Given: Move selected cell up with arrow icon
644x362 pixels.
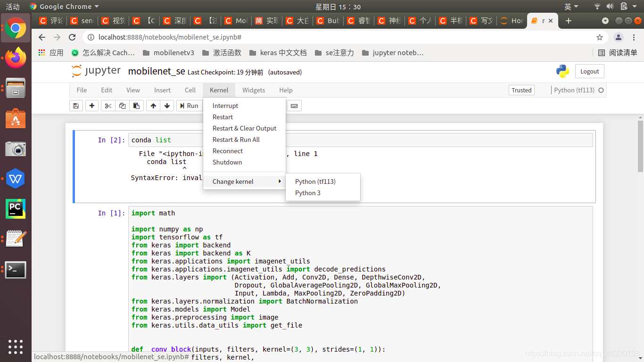Looking at the screenshot, I should click(153, 106).
